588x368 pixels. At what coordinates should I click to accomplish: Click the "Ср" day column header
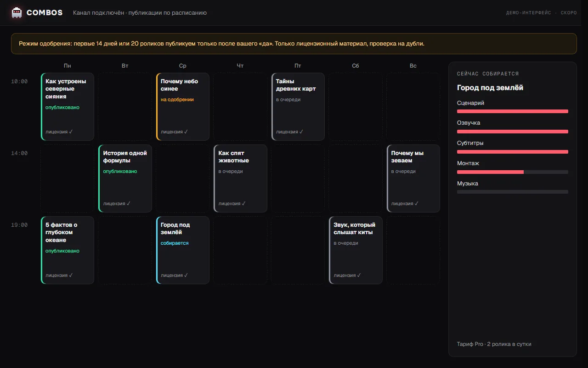pos(183,66)
